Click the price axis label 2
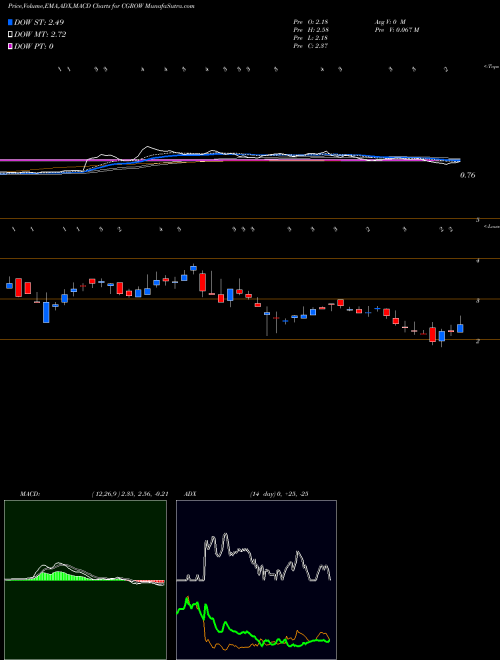This screenshot has width=500, height=660. pos(478,342)
